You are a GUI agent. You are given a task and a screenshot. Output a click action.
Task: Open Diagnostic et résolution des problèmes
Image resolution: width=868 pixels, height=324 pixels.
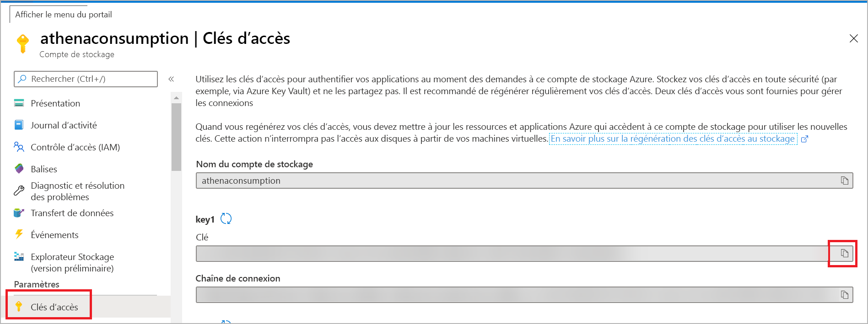click(77, 191)
